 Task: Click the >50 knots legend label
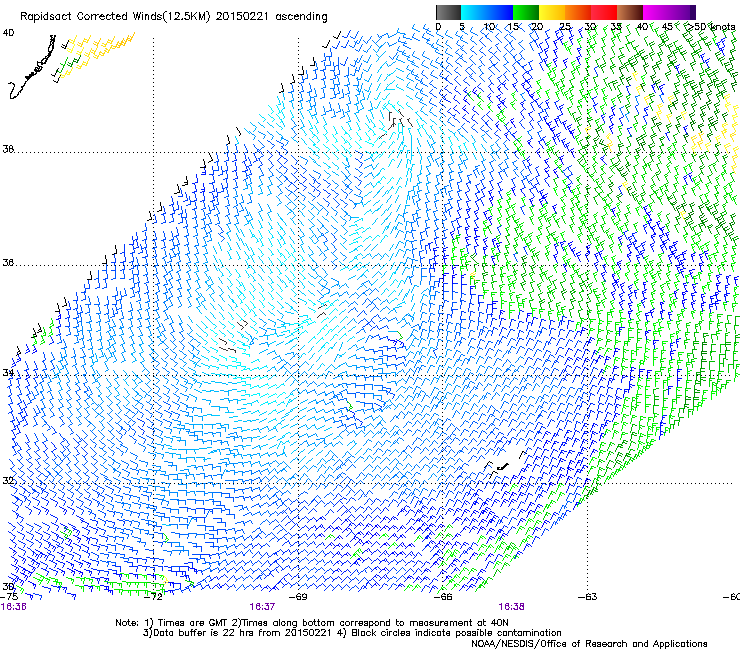711,26
